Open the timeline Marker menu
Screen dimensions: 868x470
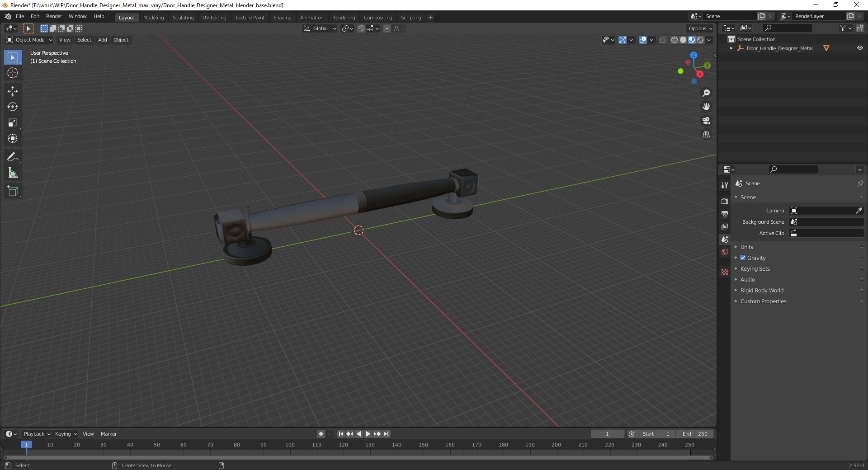[108, 434]
